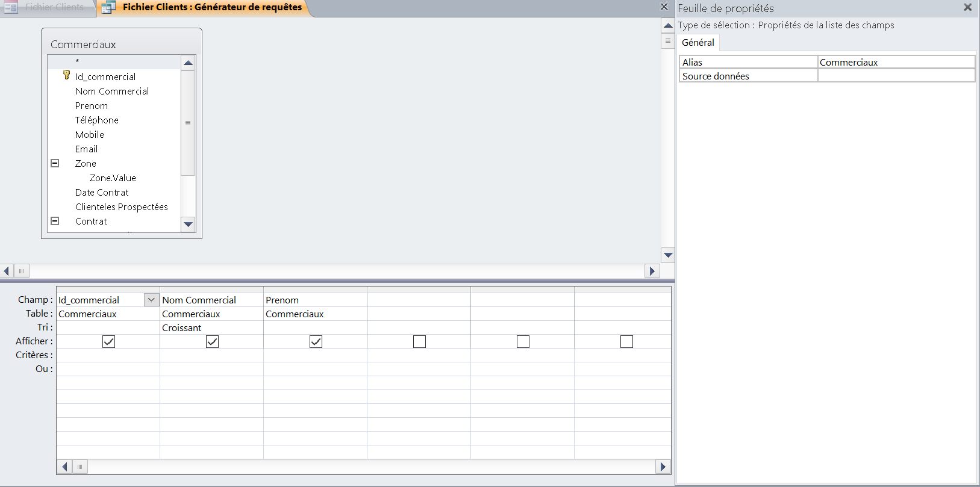Click the Prenom Champ cell
The height and width of the screenshot is (487, 980).
(315, 300)
